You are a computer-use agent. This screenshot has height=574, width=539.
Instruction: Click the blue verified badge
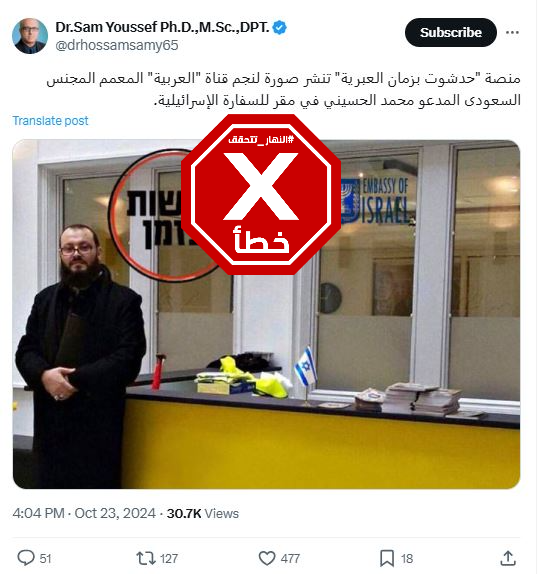point(280,27)
